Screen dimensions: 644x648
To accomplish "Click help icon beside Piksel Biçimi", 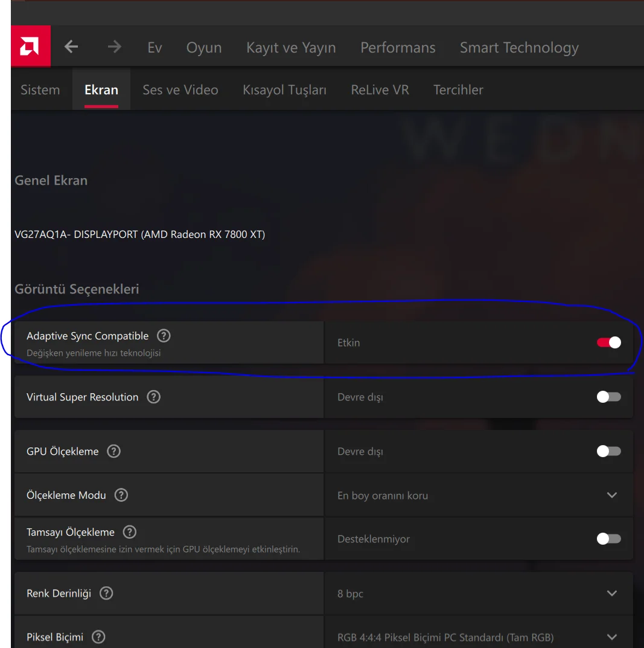I will point(98,637).
